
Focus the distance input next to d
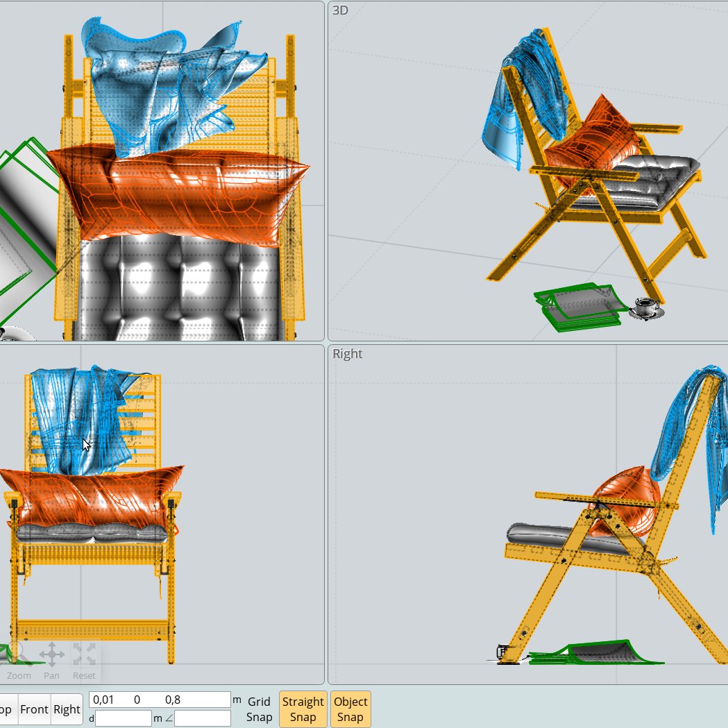click(124, 719)
